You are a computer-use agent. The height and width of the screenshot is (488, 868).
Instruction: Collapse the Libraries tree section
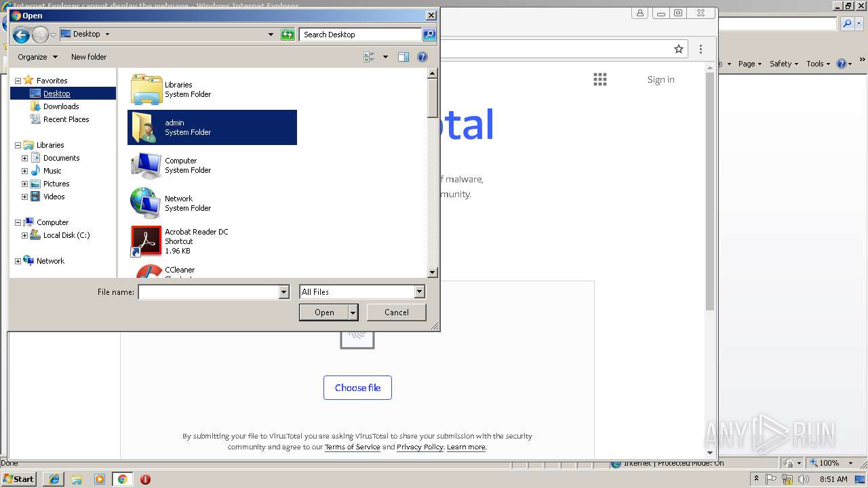pos(18,145)
